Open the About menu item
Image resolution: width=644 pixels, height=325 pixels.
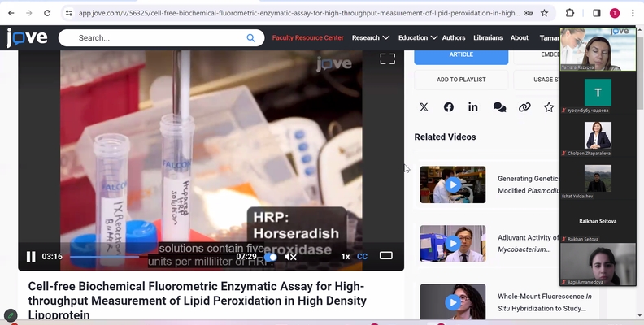tap(519, 37)
